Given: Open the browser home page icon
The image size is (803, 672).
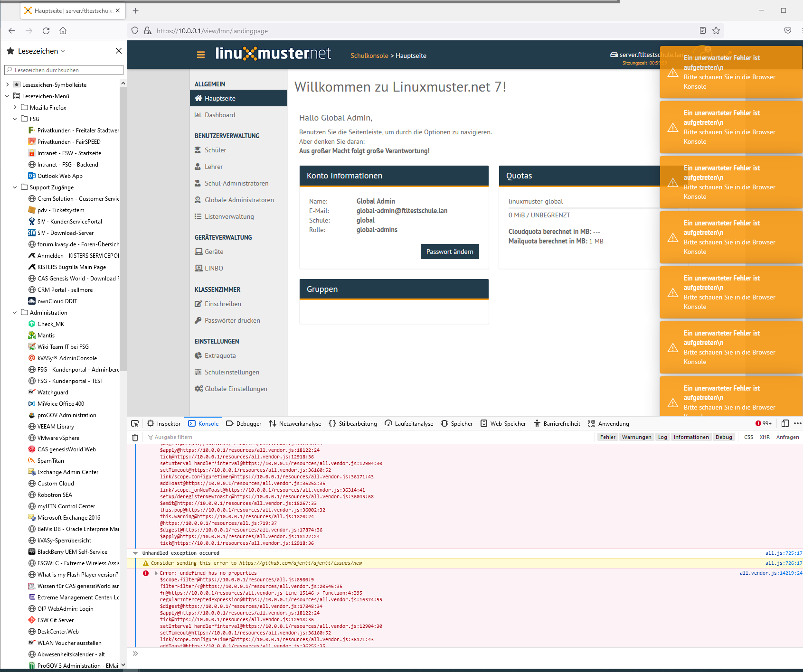Looking at the screenshot, I should (x=63, y=31).
